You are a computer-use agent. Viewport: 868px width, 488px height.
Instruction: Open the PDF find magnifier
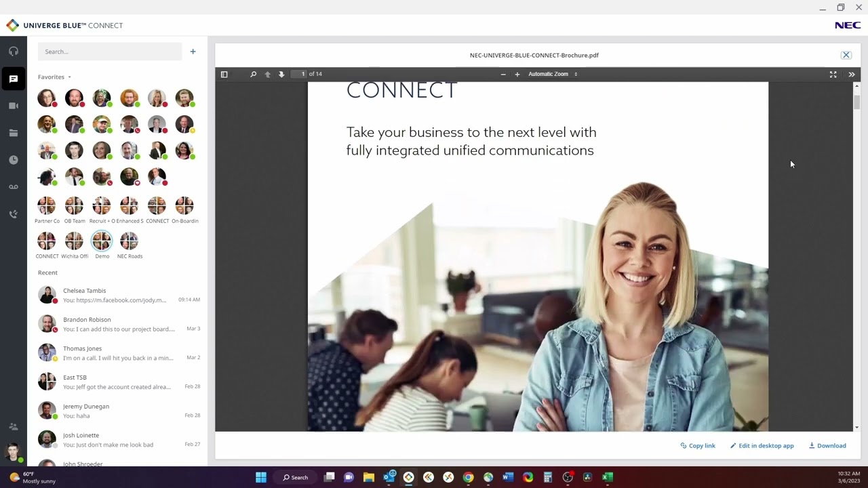(x=254, y=75)
